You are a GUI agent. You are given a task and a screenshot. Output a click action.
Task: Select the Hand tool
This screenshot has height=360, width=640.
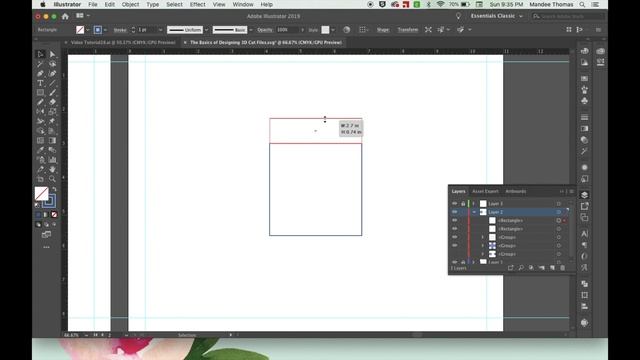click(x=52, y=169)
